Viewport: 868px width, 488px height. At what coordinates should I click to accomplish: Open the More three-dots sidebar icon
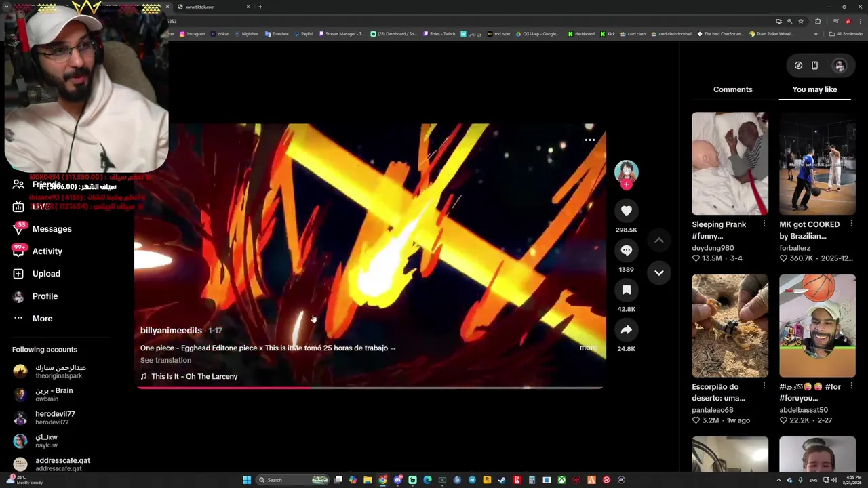tap(18, 318)
